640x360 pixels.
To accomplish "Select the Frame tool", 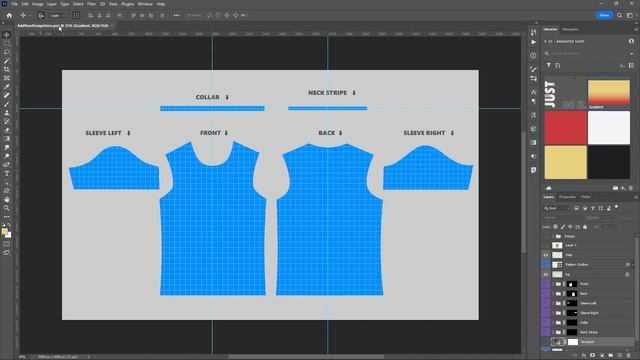I will [7, 78].
